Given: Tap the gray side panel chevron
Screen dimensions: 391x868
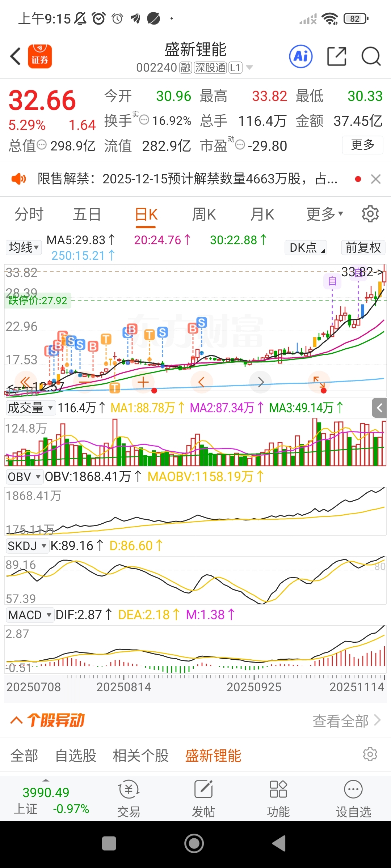Looking at the screenshot, I should coord(379,408).
